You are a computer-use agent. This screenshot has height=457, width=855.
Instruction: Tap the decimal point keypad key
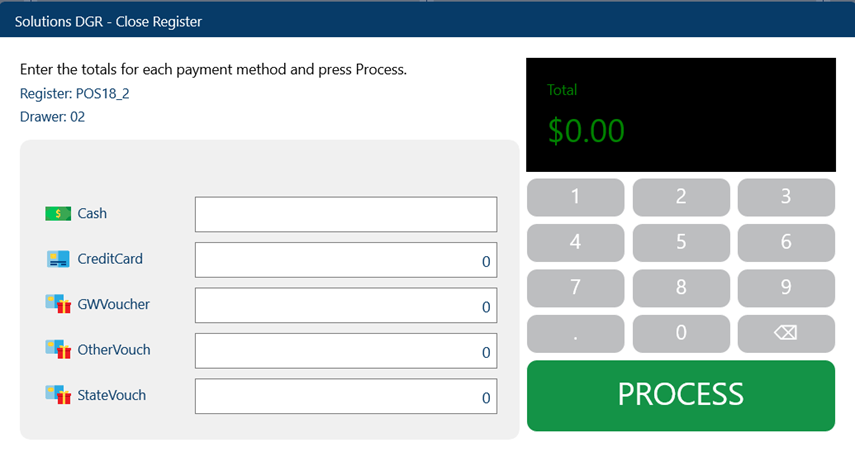tap(575, 333)
